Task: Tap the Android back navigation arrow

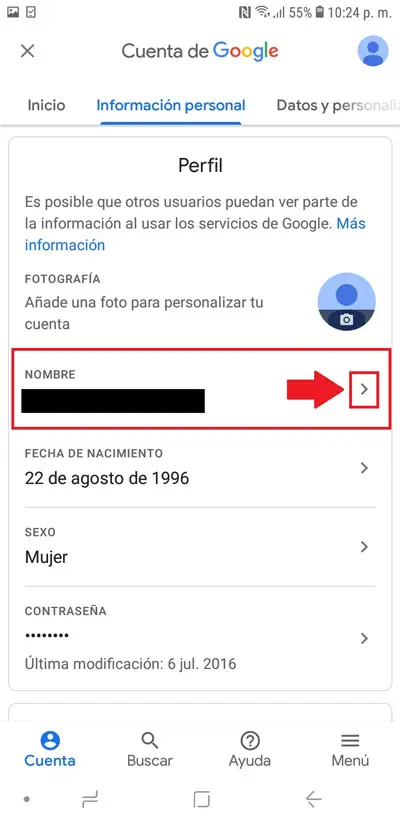Action: (x=313, y=799)
